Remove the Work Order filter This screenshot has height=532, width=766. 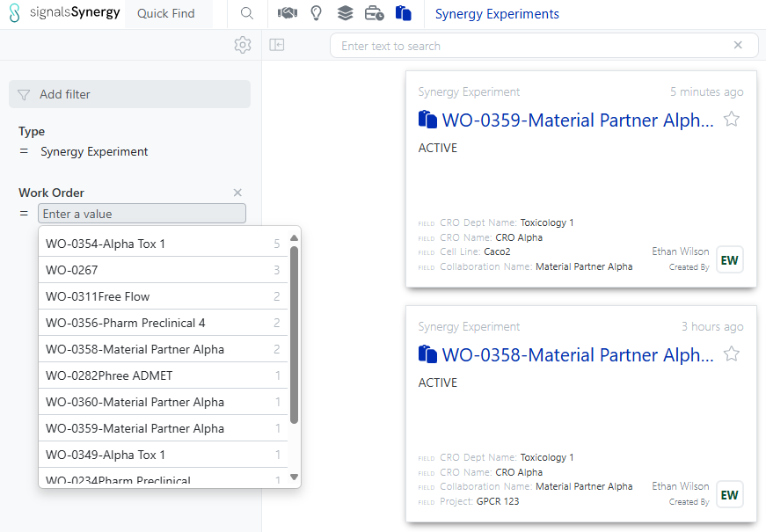[237, 193]
